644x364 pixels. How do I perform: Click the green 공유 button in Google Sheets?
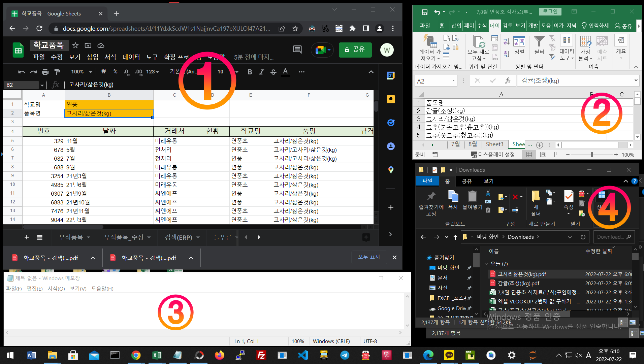355,50
